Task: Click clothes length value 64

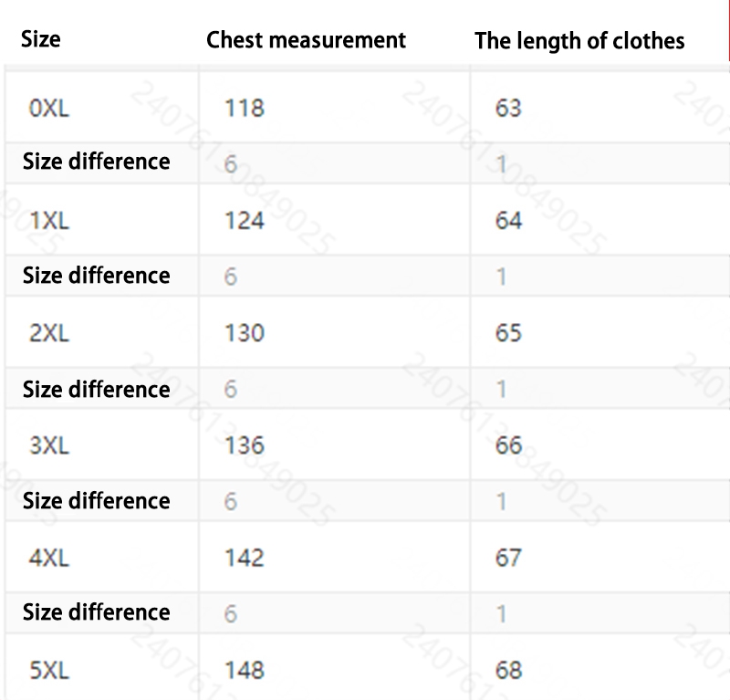Action: tap(508, 220)
